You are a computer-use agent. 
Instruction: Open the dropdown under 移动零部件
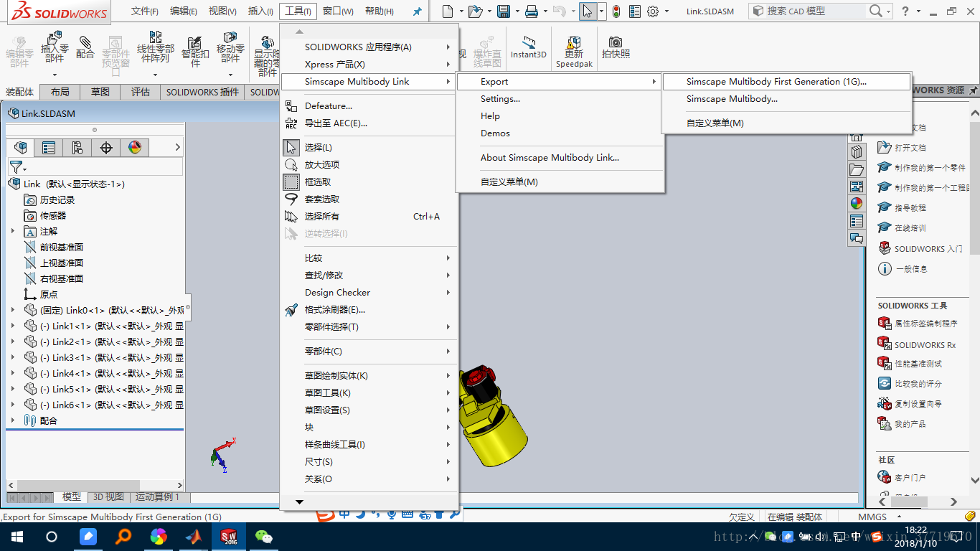pyautogui.click(x=230, y=75)
